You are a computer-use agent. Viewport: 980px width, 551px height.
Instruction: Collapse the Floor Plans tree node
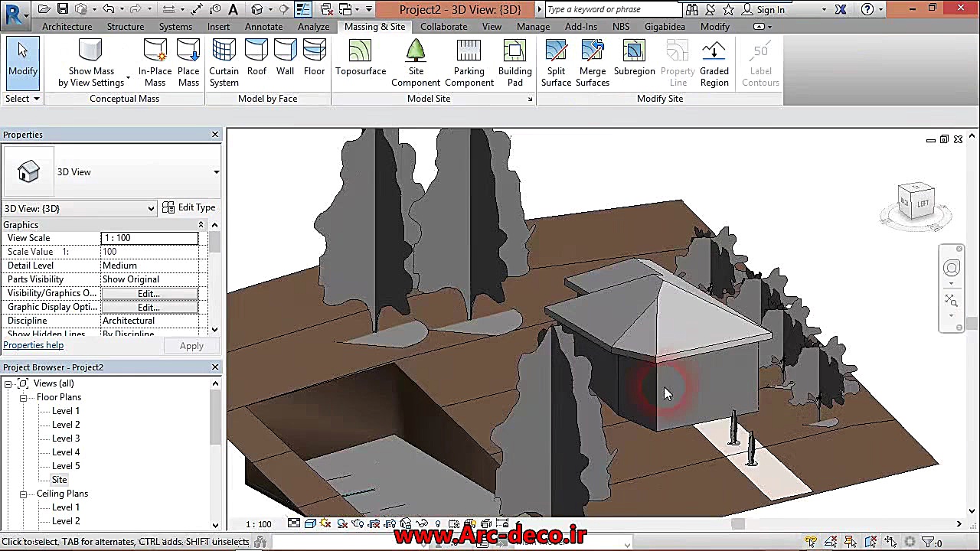(23, 397)
